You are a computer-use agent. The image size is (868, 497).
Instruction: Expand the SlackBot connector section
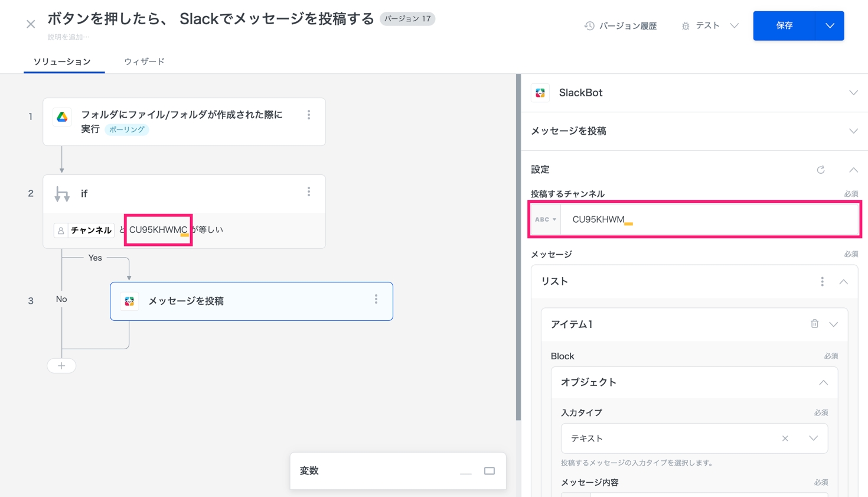(x=853, y=93)
